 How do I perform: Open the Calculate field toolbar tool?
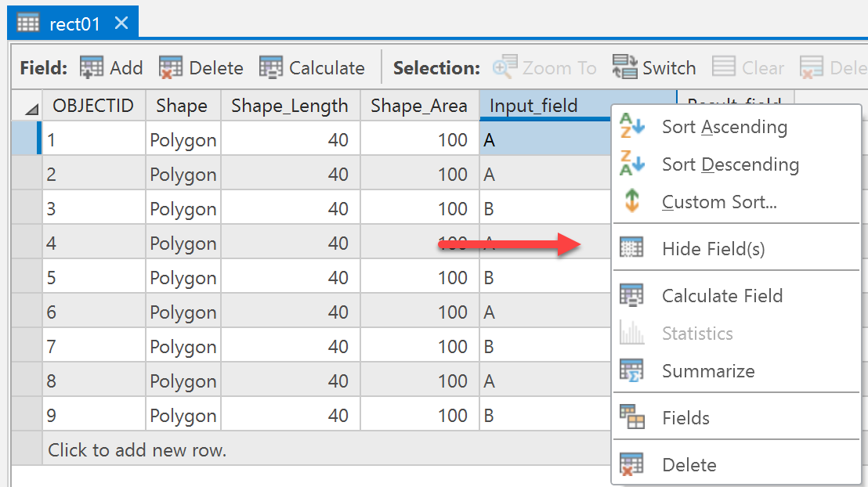(271, 68)
